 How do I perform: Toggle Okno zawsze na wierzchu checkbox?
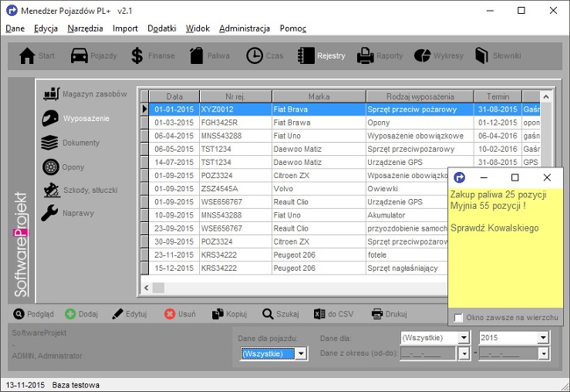[459, 317]
